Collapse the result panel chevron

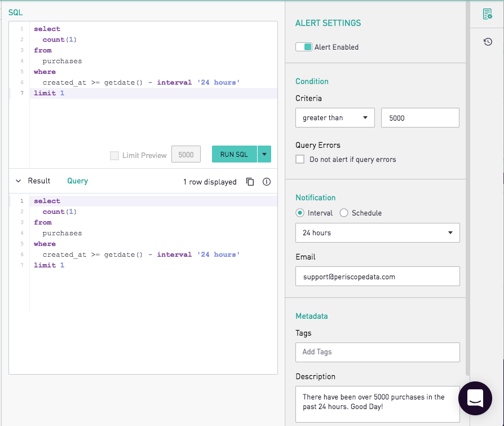(18, 181)
